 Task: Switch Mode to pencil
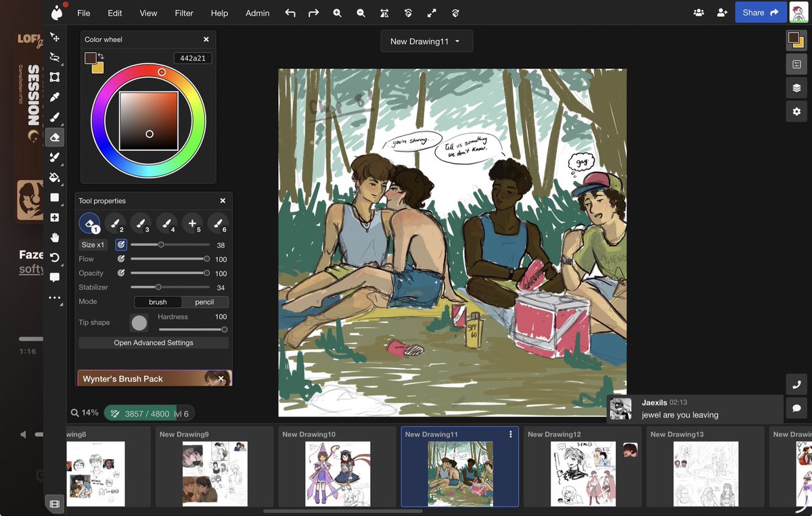click(204, 302)
